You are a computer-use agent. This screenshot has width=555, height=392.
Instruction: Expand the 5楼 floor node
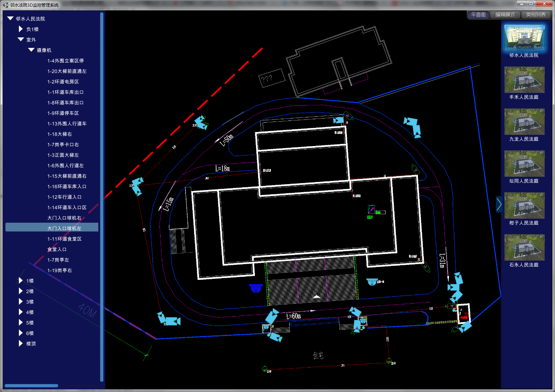(21, 322)
